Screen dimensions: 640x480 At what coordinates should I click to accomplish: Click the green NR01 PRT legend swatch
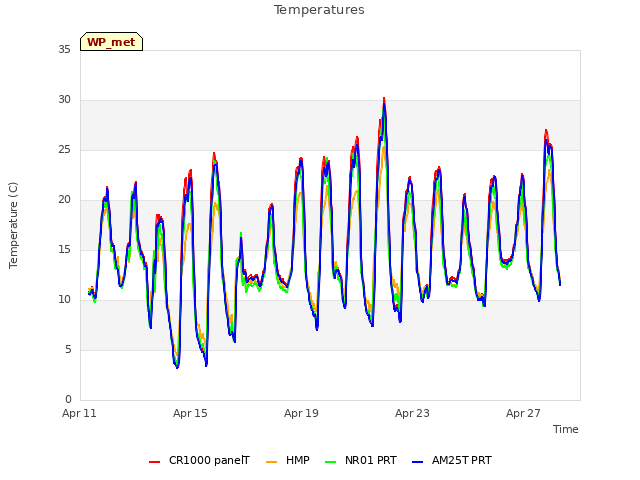[331, 461]
